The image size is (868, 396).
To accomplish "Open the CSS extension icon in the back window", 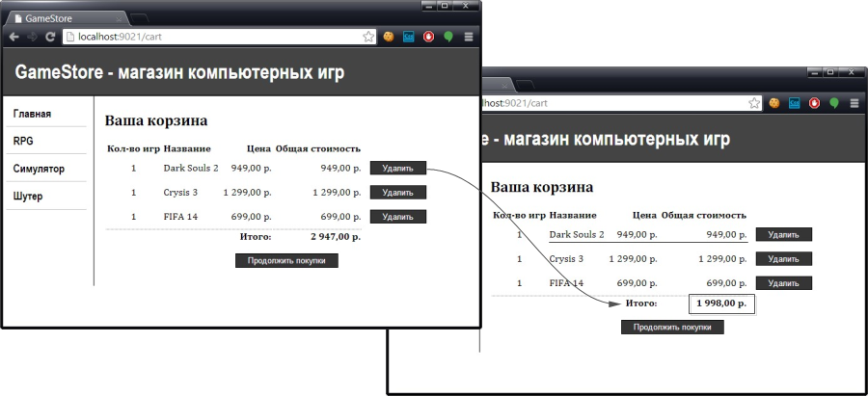I will tap(794, 103).
